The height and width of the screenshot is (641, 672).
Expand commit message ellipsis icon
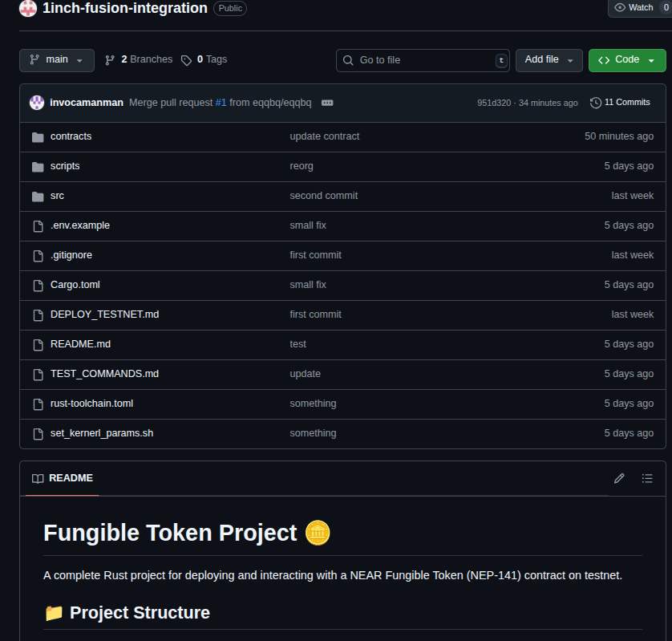pos(327,103)
